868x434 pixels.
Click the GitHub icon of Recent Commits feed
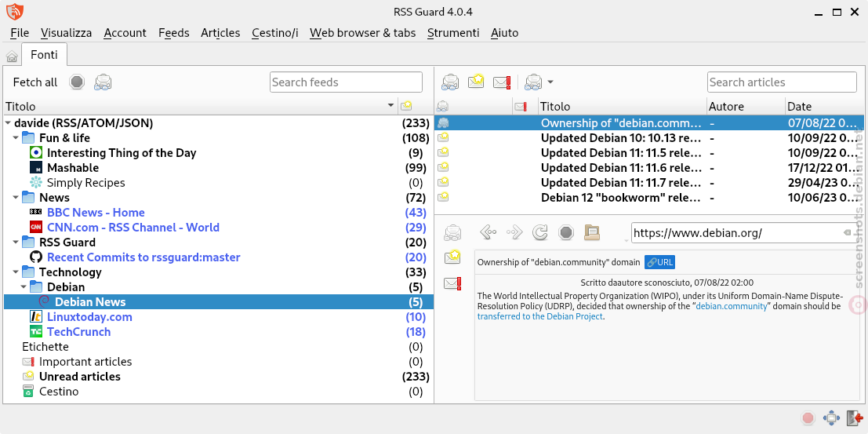tap(36, 257)
